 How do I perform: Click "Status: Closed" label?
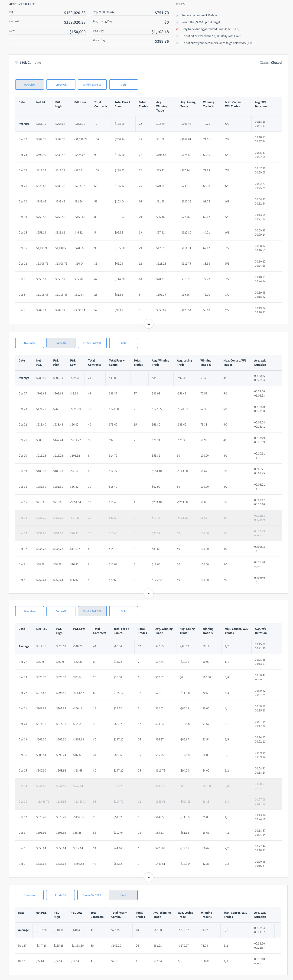tap(270, 63)
